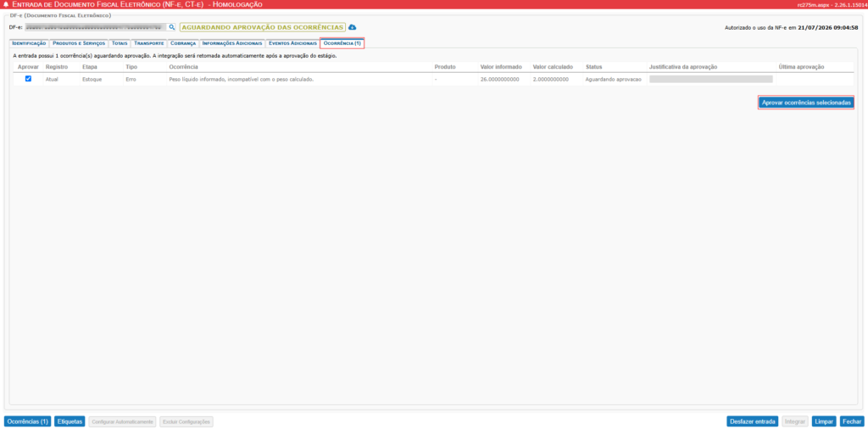Click the 'Peso líquido informado' occurrence text
The width and height of the screenshot is (868, 429).
click(x=242, y=79)
